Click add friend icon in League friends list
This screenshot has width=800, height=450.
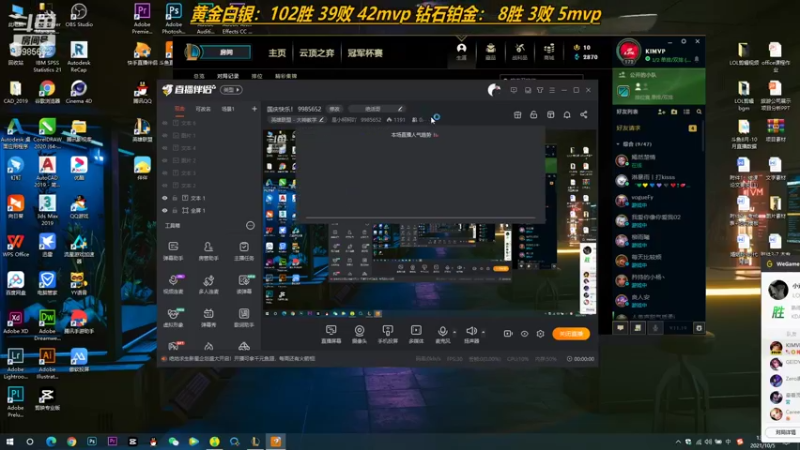[662, 112]
